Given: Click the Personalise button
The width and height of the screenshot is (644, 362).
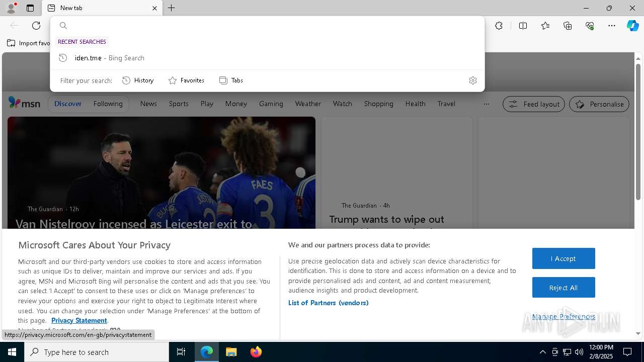Looking at the screenshot, I should tap(599, 104).
